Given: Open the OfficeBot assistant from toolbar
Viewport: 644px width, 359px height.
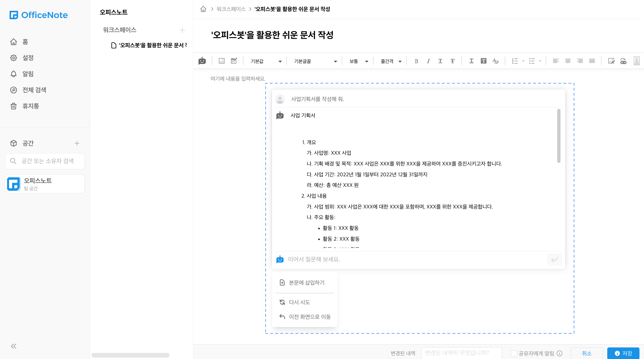Looking at the screenshot, I should [x=202, y=61].
